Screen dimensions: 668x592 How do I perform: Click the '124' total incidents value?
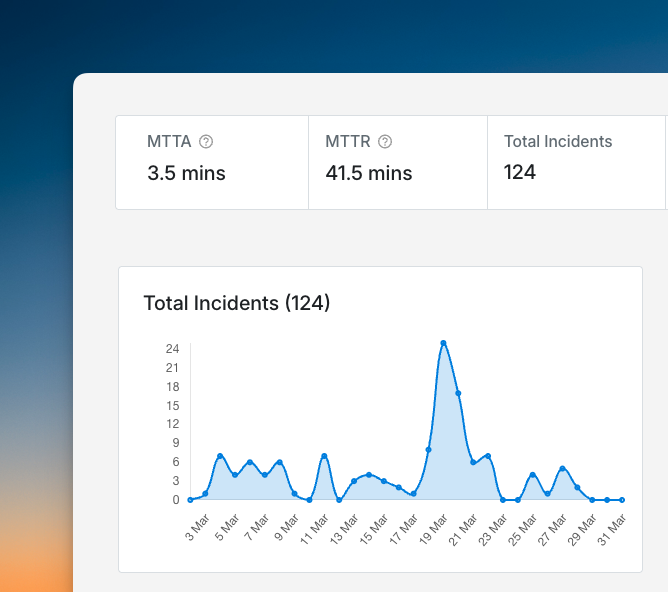tap(520, 172)
